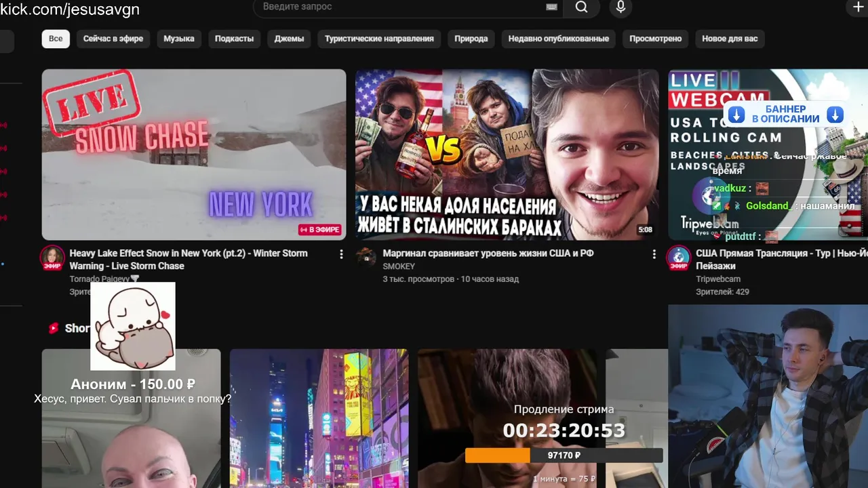Open Tripwebcam channel avatar
This screenshot has width=868, height=488.
678,258
